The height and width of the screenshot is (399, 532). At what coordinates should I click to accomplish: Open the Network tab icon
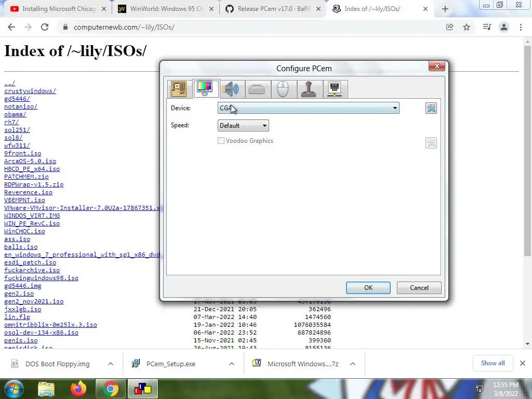click(335, 89)
